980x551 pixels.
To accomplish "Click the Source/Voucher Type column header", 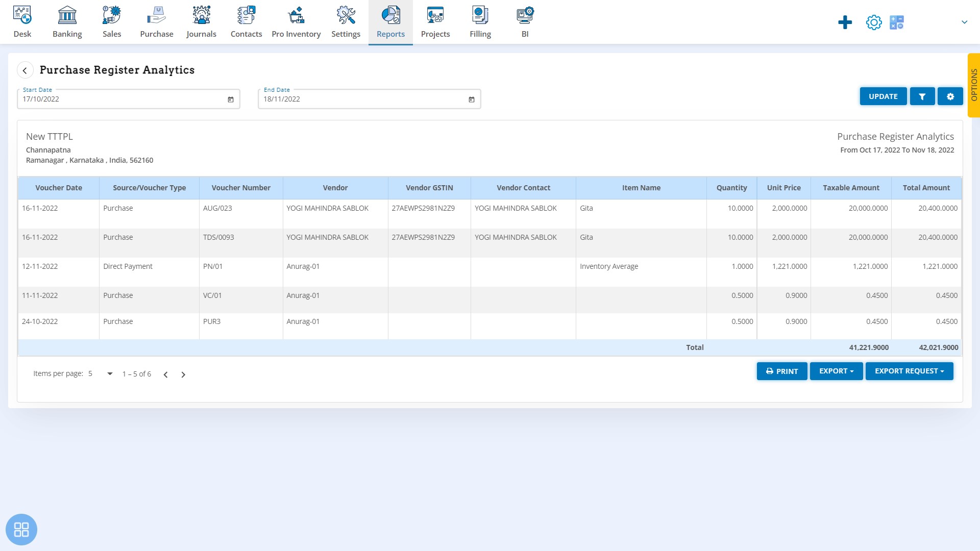I will [149, 188].
